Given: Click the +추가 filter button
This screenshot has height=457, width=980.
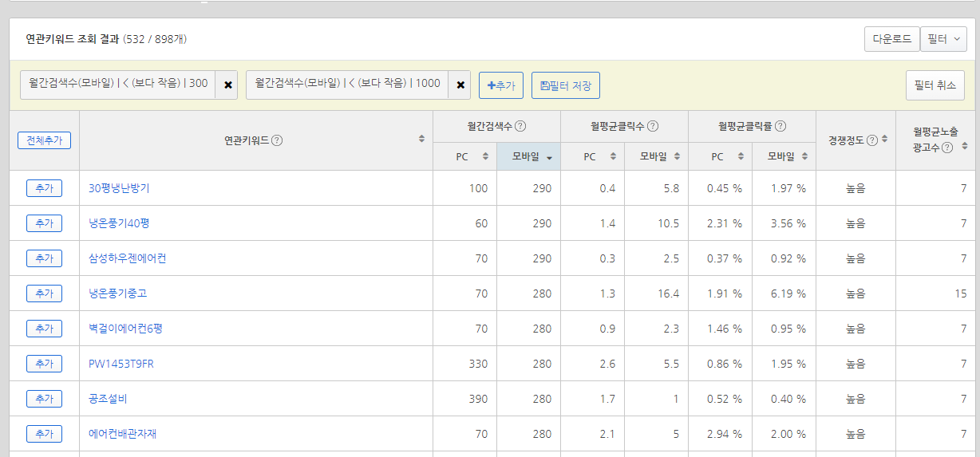Looking at the screenshot, I should point(501,85).
